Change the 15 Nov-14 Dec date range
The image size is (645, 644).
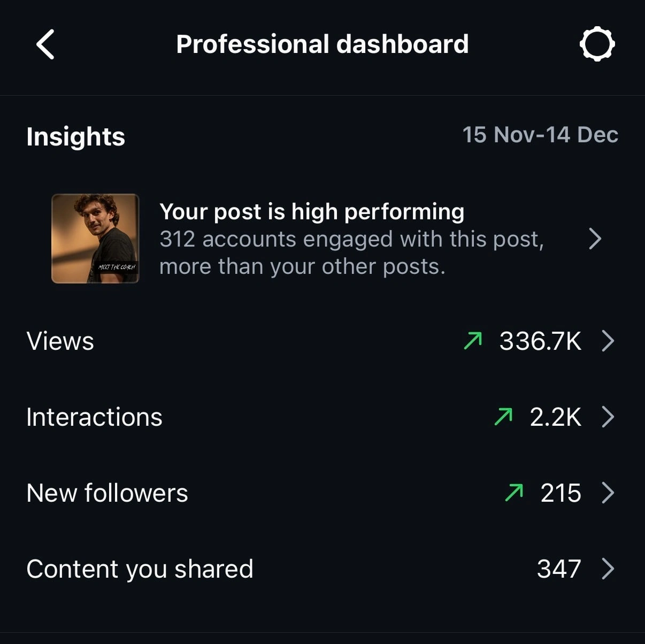[x=540, y=135]
